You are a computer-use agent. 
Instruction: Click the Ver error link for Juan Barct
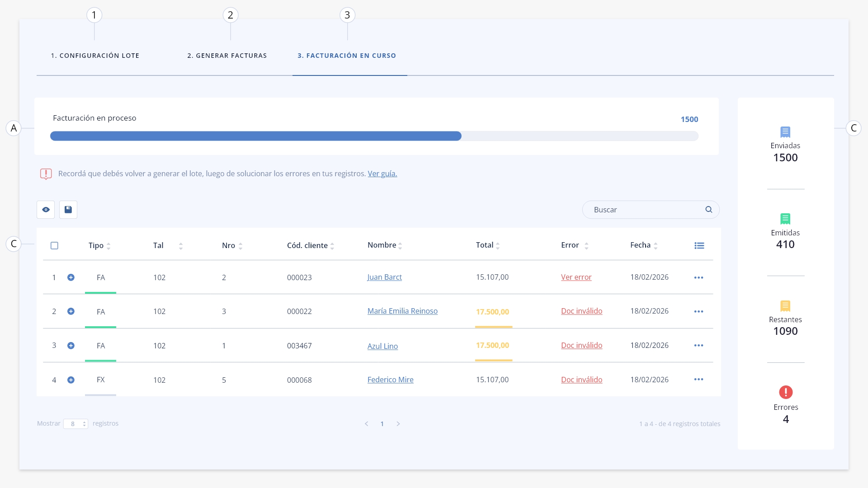tap(576, 277)
